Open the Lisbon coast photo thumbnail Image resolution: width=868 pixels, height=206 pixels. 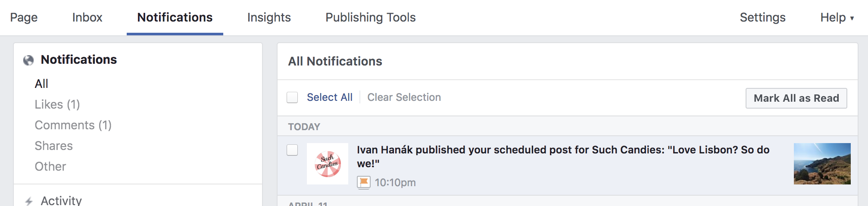(822, 164)
